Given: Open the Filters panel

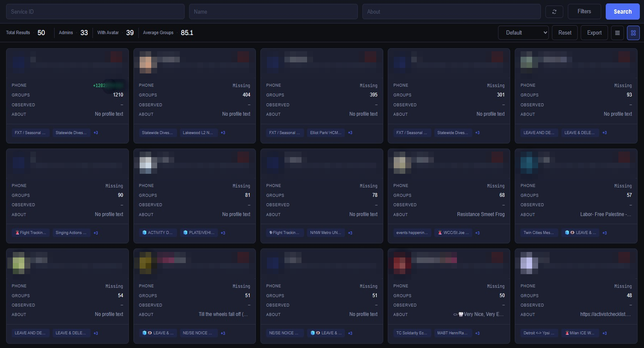Looking at the screenshot, I should (584, 12).
